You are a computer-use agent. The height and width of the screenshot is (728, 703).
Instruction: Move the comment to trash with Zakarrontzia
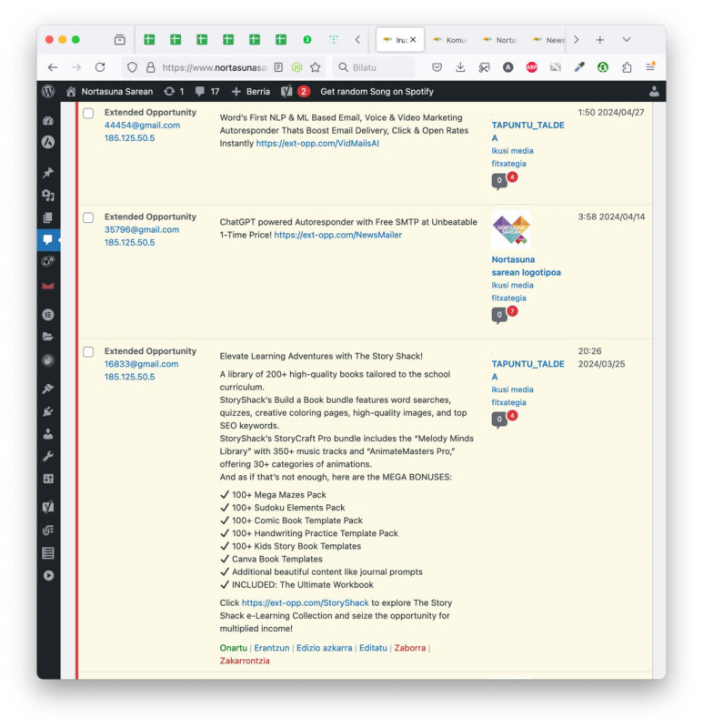click(245, 661)
